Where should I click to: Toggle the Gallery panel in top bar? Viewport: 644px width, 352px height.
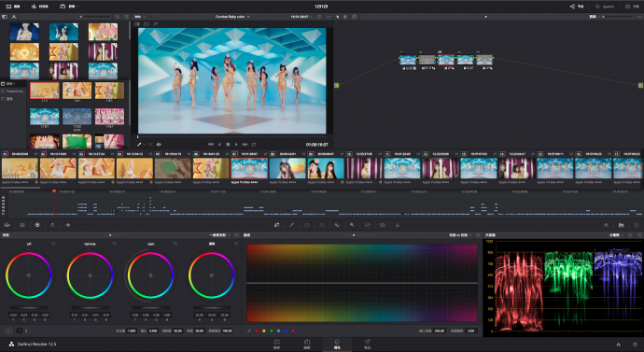[x=13, y=7]
